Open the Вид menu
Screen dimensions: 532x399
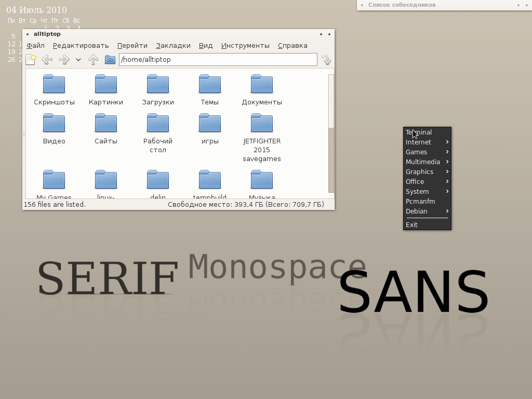coord(206,46)
